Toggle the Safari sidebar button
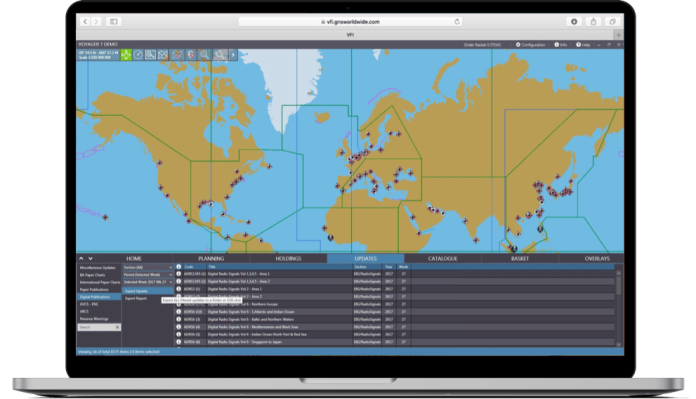The width and height of the screenshot is (696, 399). pyautogui.click(x=114, y=21)
